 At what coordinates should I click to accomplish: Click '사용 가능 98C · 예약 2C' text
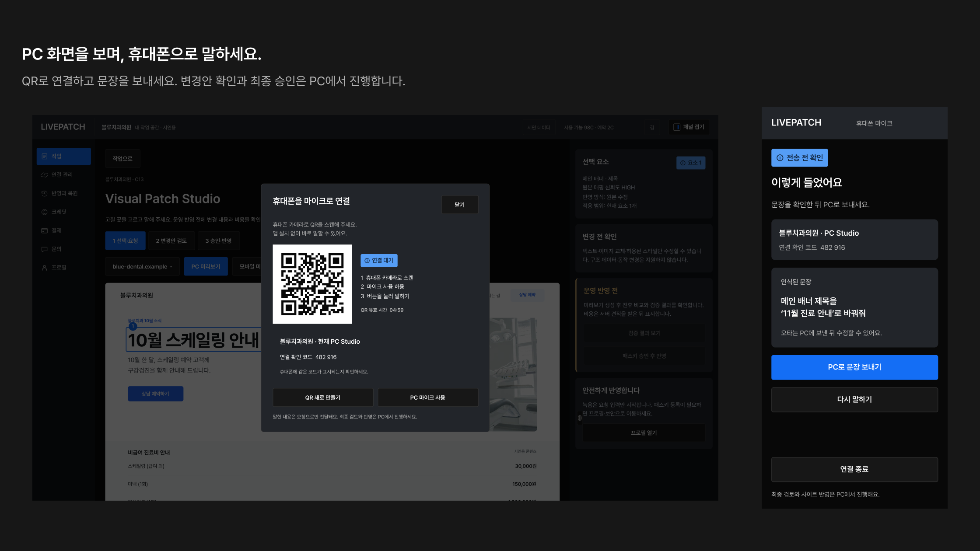[x=589, y=128]
